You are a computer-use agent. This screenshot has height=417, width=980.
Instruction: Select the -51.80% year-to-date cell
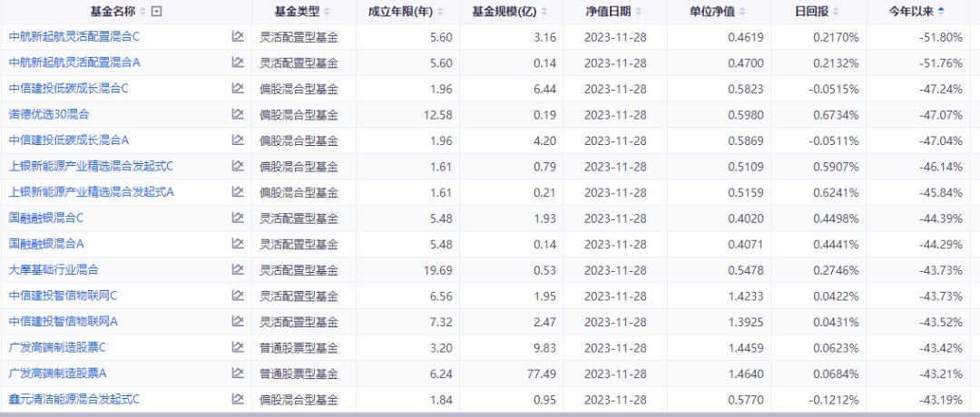tap(941, 37)
